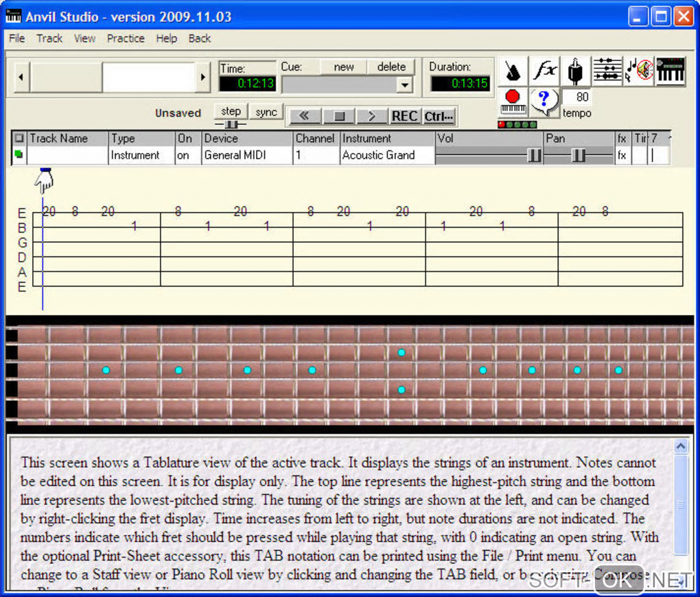Click the delete cue button

391,67
